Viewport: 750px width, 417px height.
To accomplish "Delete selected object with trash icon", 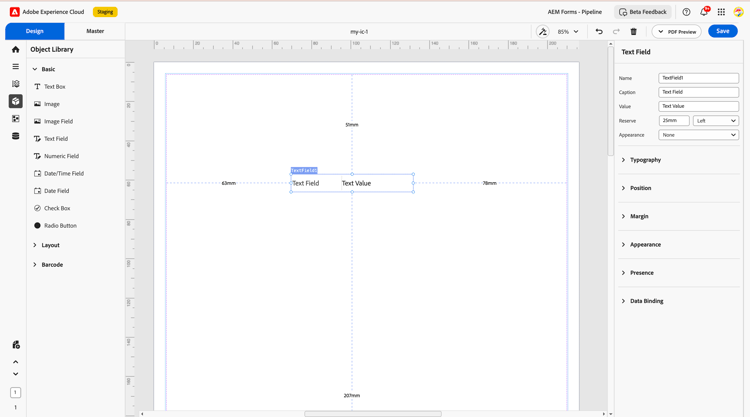I will pos(633,32).
